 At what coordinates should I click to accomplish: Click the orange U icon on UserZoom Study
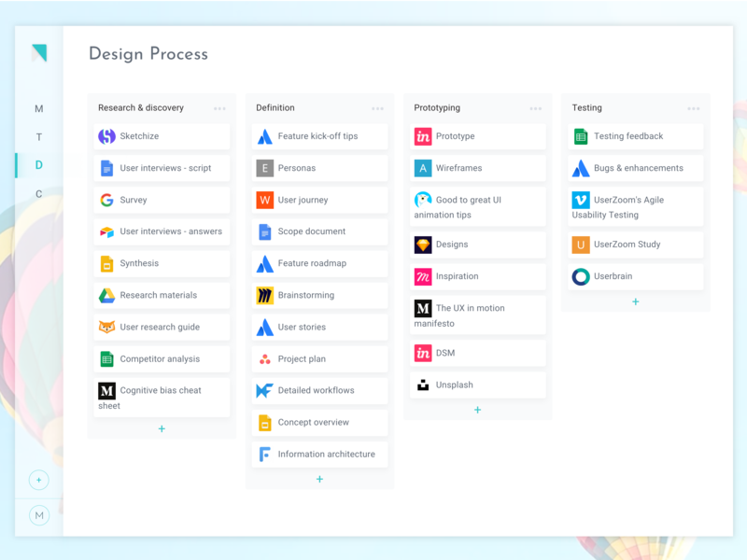581,245
